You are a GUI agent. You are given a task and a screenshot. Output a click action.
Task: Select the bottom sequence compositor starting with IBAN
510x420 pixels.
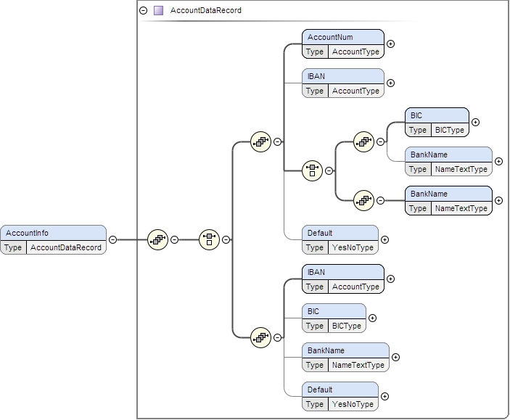pos(260,337)
